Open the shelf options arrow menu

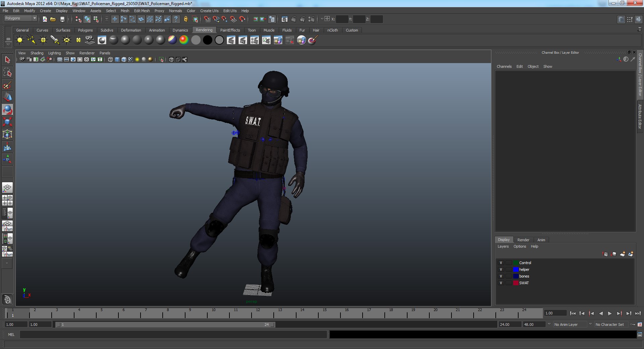[8, 45]
